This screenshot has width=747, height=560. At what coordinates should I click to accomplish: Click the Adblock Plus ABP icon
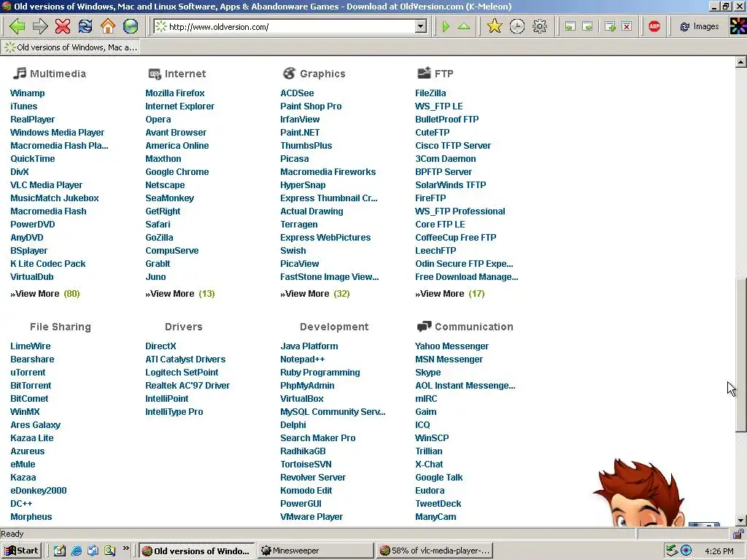tap(654, 27)
